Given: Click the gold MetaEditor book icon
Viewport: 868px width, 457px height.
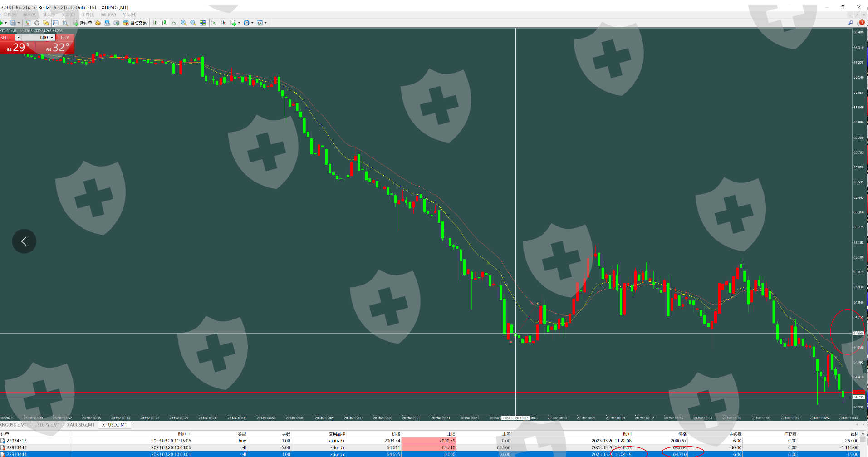Looking at the screenshot, I should click(98, 23).
